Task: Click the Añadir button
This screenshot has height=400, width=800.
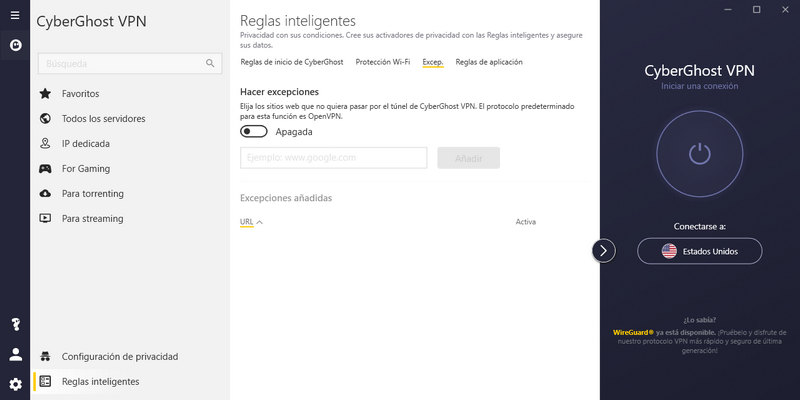Action: [x=468, y=158]
